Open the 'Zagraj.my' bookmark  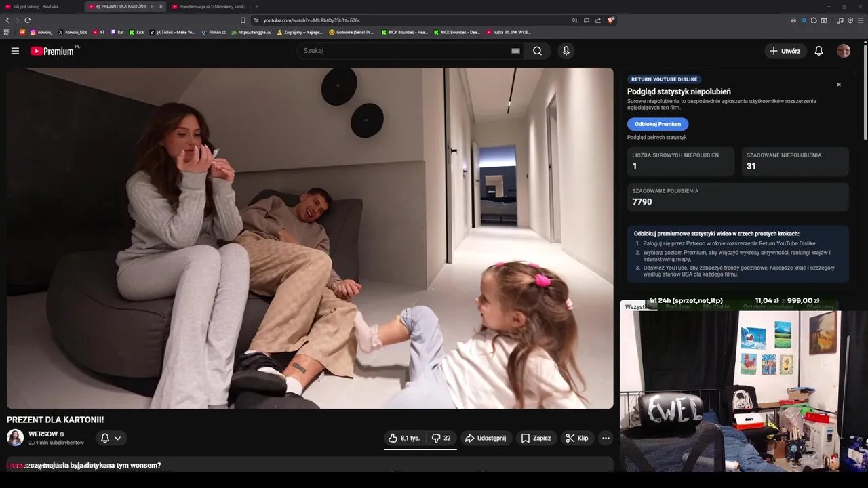coord(300,32)
